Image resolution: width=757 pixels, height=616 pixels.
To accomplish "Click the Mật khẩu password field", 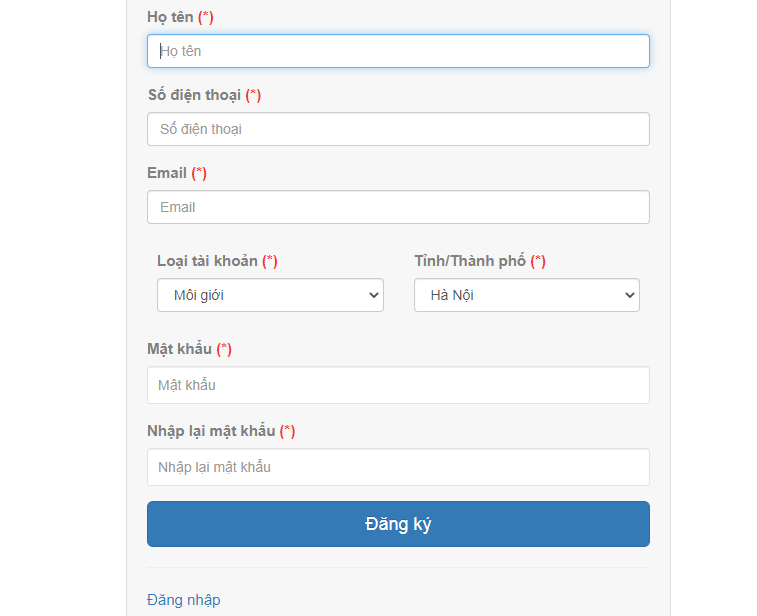I will pos(398,385).
